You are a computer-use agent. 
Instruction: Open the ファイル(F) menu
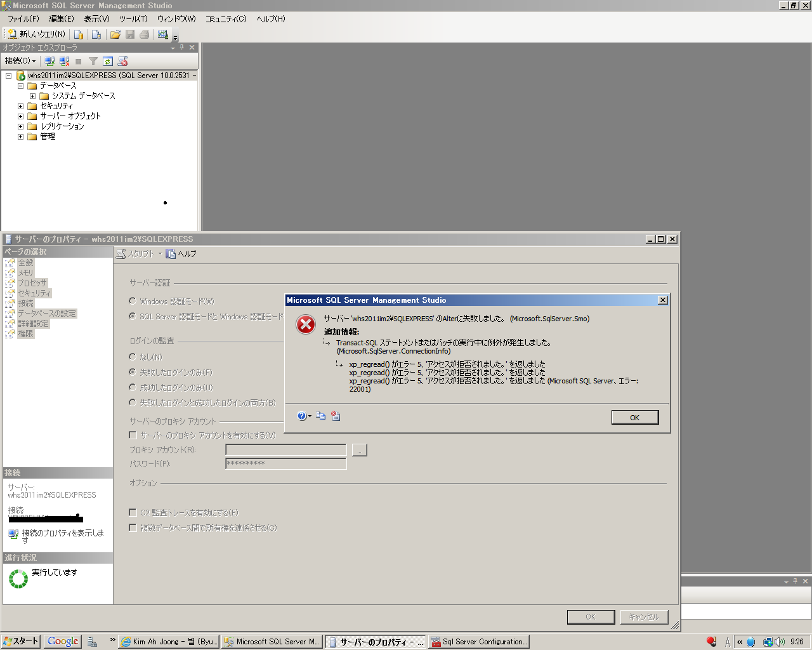pos(23,19)
